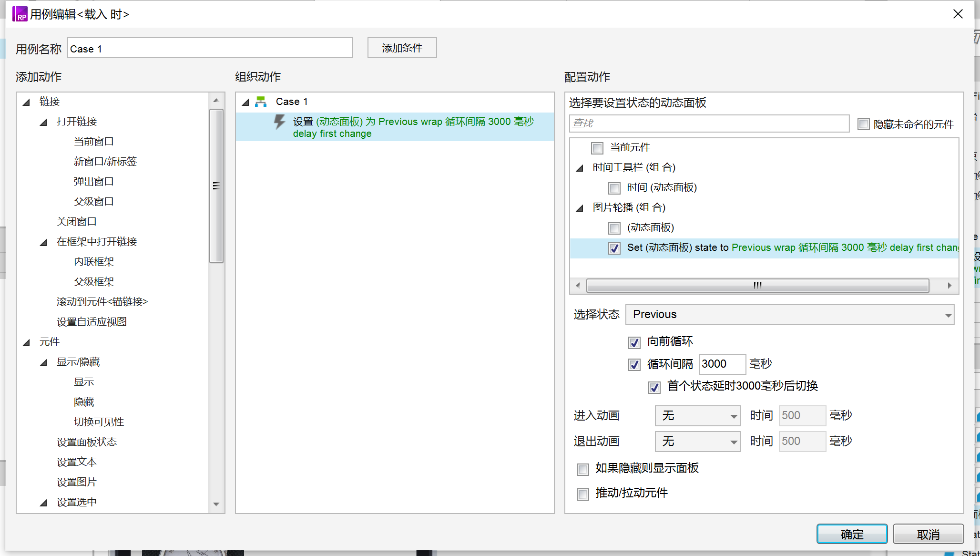Click the Case 1 flow icon
This screenshot has width=980, height=556.
point(261,102)
